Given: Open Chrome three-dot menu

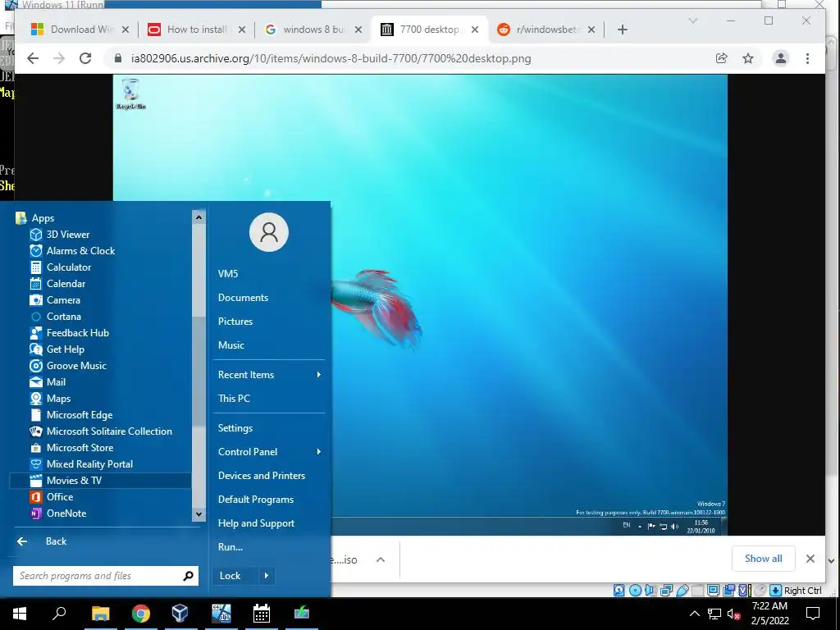Looking at the screenshot, I should pyautogui.click(x=807, y=58).
